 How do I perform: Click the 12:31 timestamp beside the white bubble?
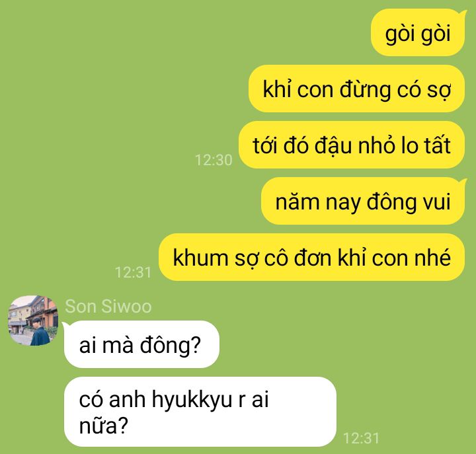tap(361, 438)
